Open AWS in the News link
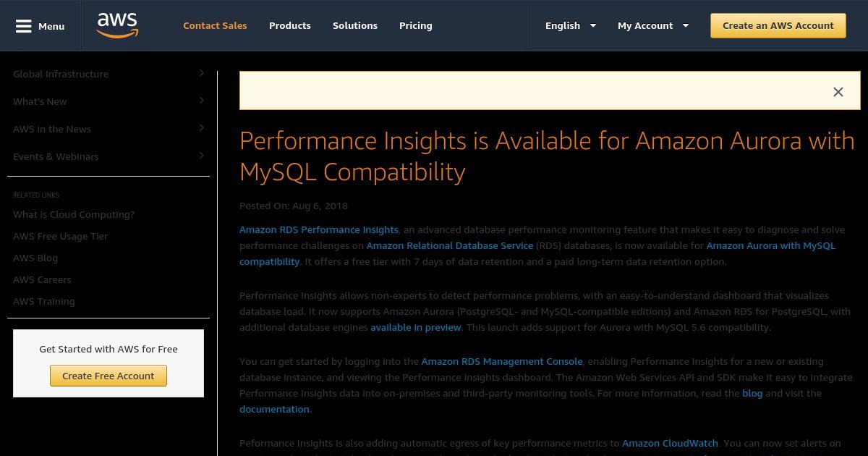The width and height of the screenshot is (868, 456). [52, 129]
